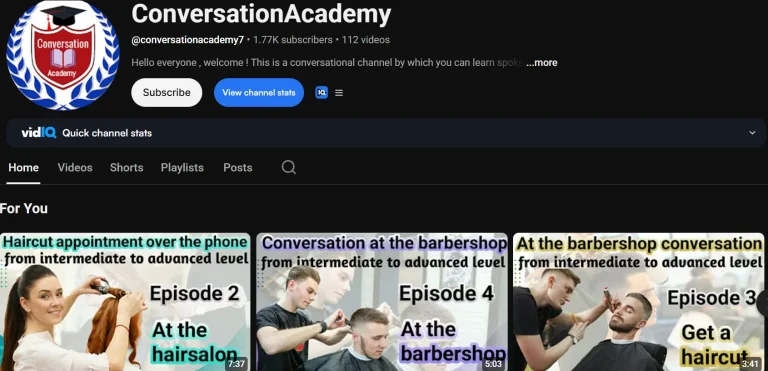Expand the Quick channel stats chevron
Viewport: 768px width, 371px height.
[x=752, y=133]
